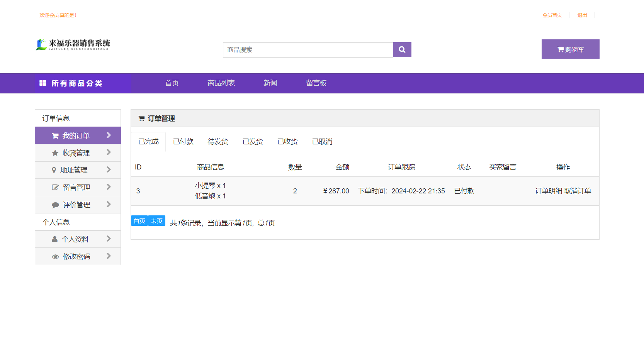Open 留言板 in the navigation bar
The width and height of the screenshot is (644, 347).
click(x=316, y=83)
